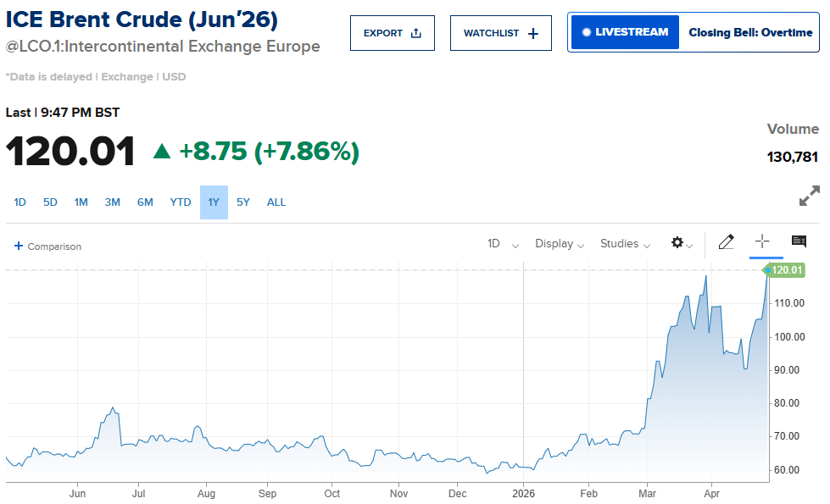Open Closing Bell: Overtime link

click(750, 32)
